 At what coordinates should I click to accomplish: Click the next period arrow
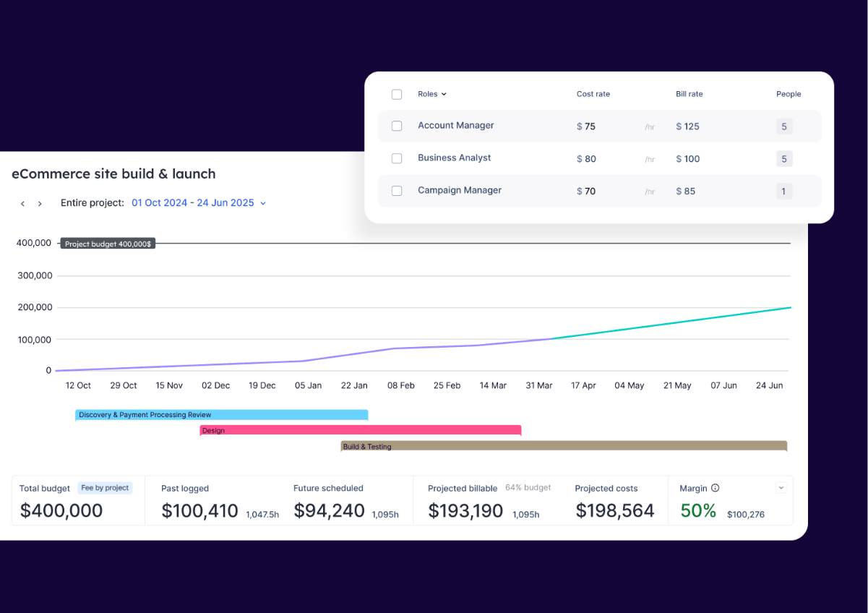coord(40,203)
